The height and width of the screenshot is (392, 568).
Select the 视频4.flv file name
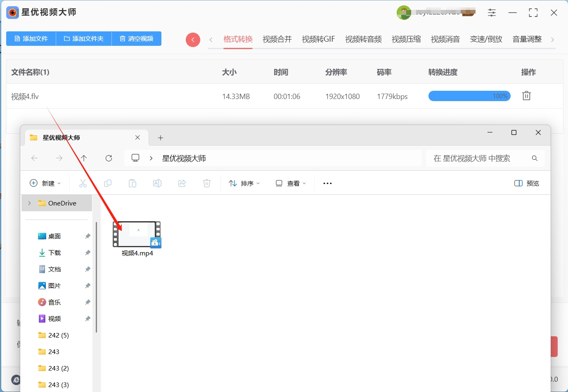point(25,97)
